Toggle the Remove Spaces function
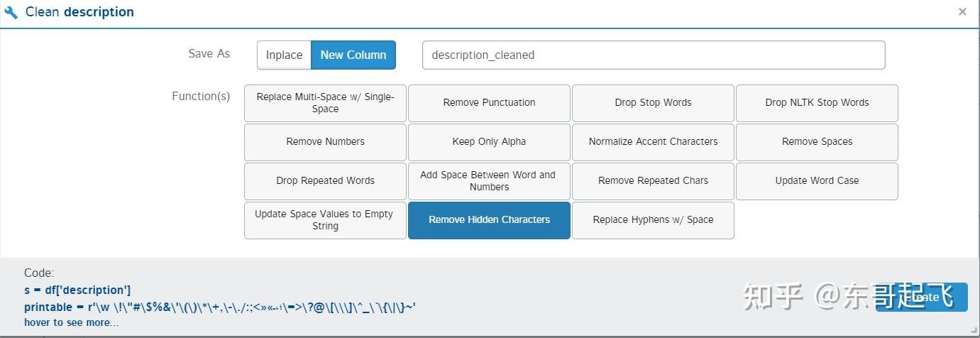 coord(817,142)
